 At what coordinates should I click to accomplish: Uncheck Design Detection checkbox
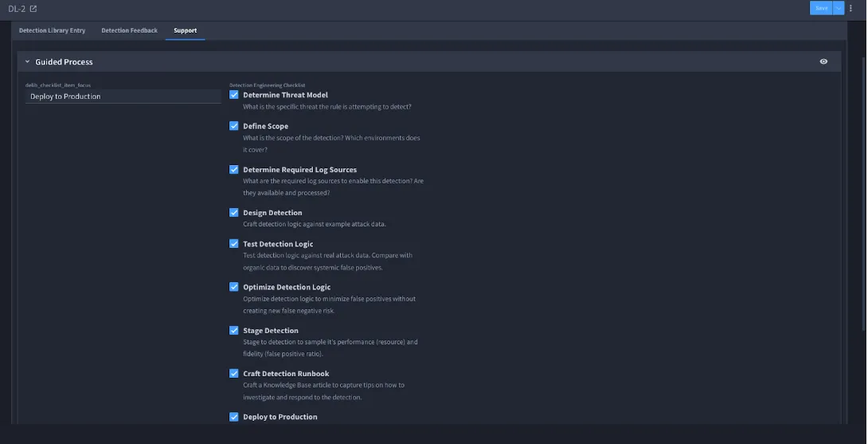(x=234, y=212)
